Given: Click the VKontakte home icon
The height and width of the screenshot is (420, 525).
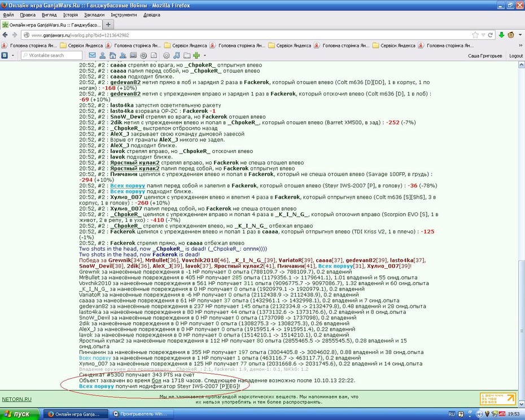Looking at the screenshot, I should tap(112, 55).
